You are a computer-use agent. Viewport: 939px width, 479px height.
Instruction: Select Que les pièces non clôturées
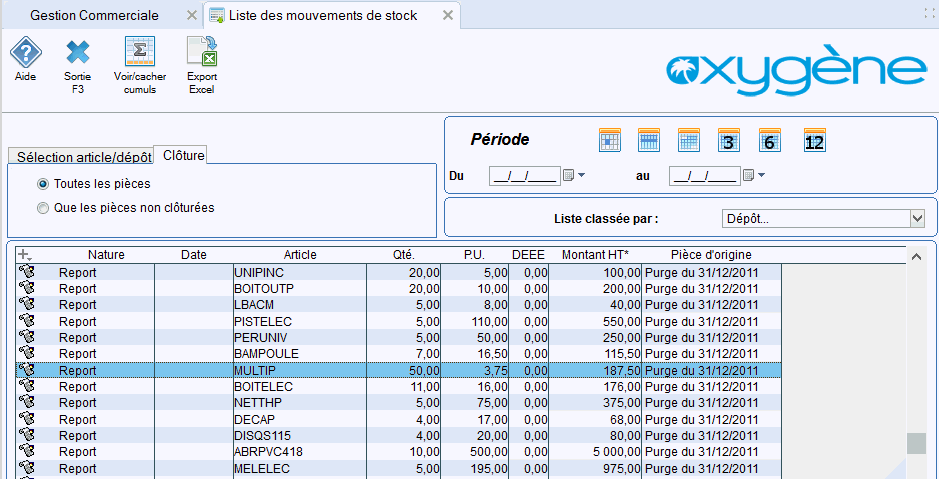click(42, 208)
